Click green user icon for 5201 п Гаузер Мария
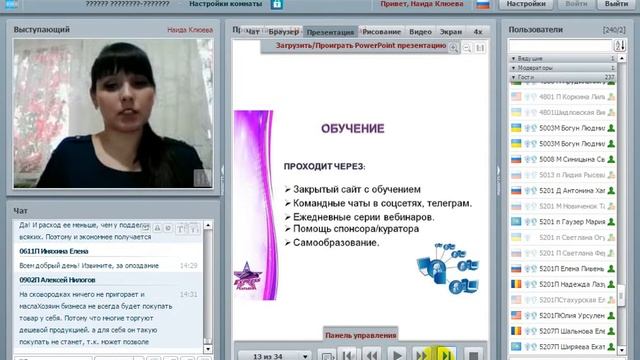Screen dimensions: 640x360 pos(611,222)
